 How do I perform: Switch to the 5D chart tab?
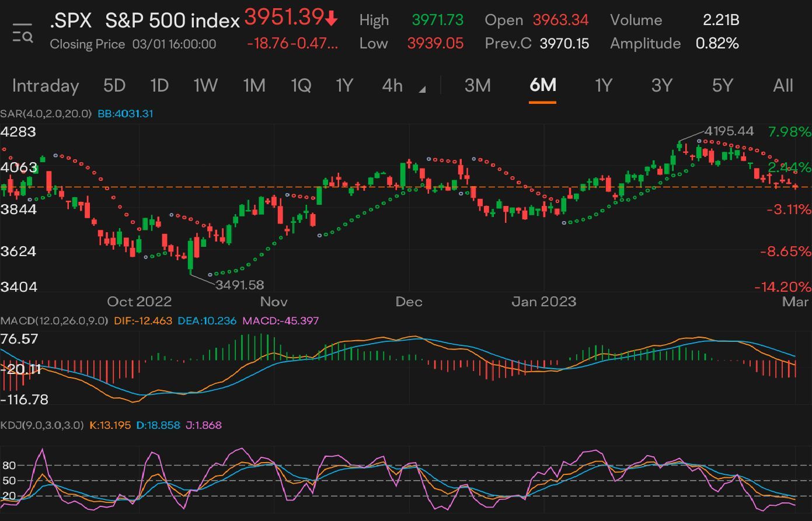click(x=114, y=86)
